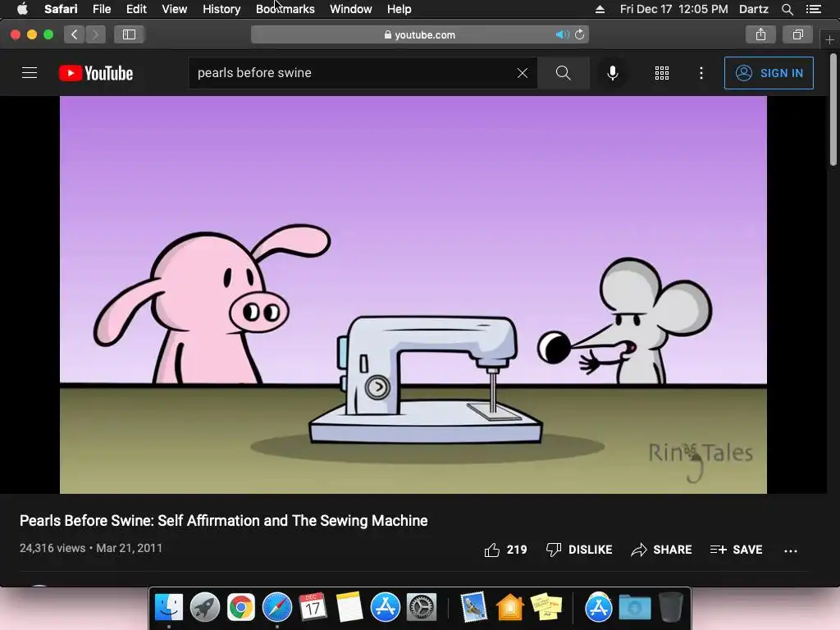
Task: Click the date and time in the menu bar
Action: click(x=673, y=9)
